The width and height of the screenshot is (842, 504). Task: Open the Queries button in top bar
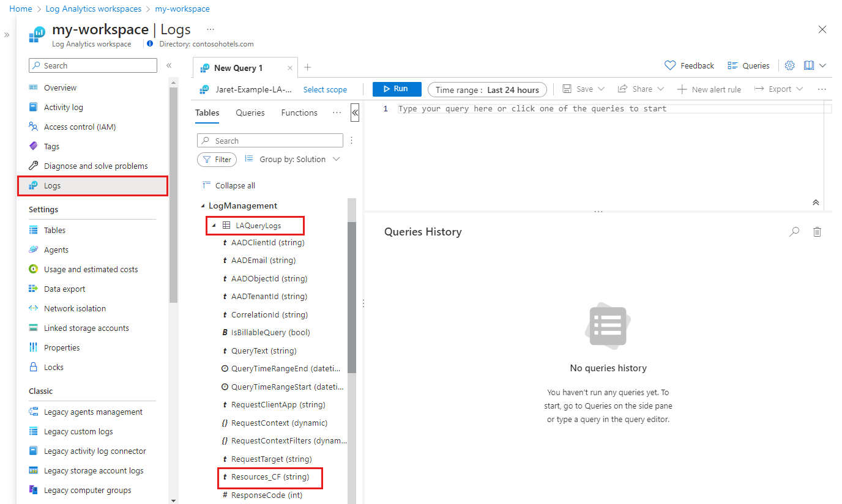tap(748, 65)
